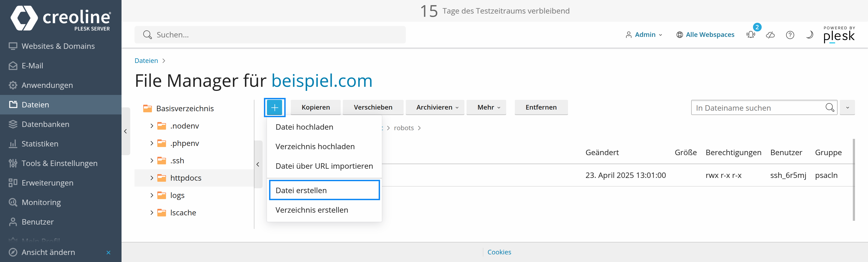The height and width of the screenshot is (262, 868).
Task: Select Dateien in sidebar
Action: pyautogui.click(x=61, y=105)
